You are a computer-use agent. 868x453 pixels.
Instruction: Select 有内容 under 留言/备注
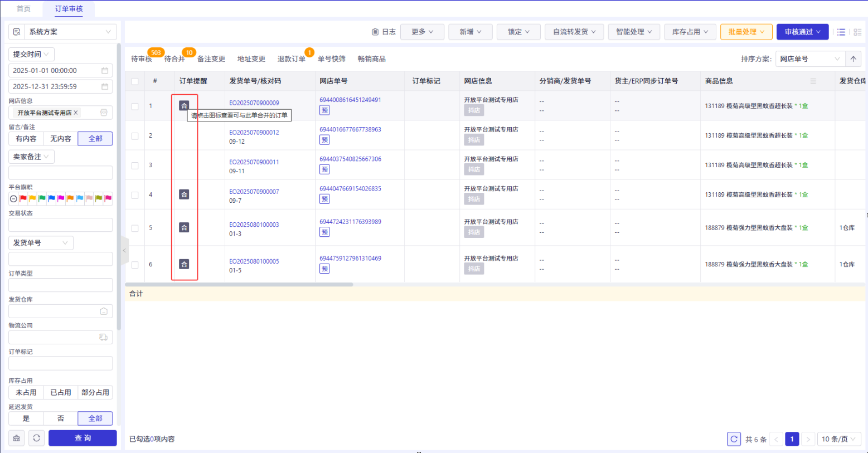(x=26, y=139)
